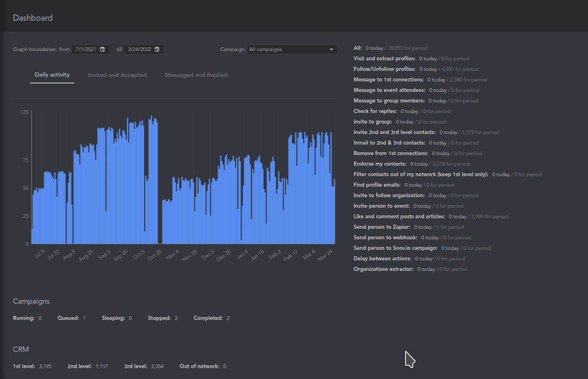Click the from date field showing 7/1/2021
The height and width of the screenshot is (379, 588).
coord(91,49)
